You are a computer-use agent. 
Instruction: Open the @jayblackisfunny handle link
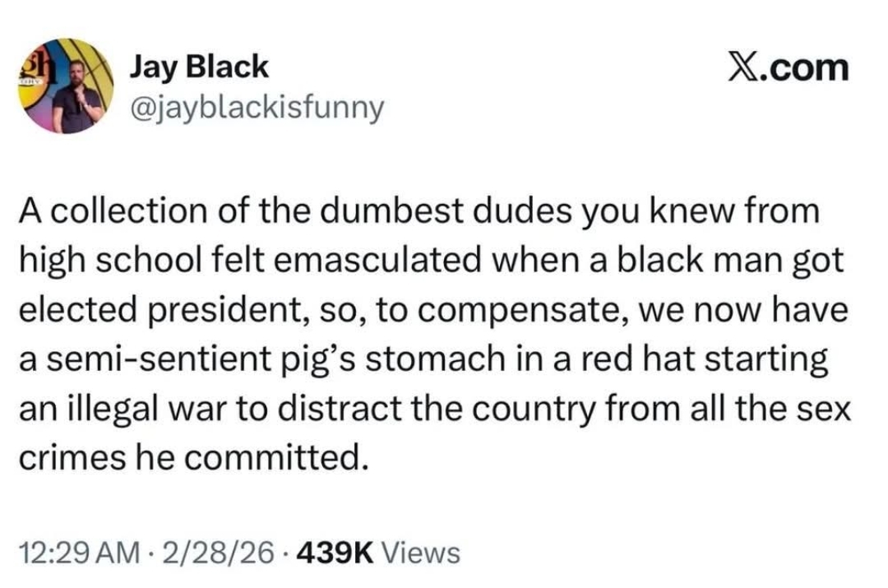coord(255,107)
